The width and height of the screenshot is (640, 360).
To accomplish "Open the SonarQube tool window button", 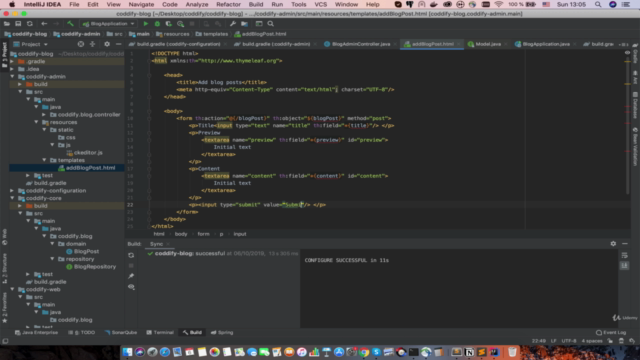I will 121,333.
